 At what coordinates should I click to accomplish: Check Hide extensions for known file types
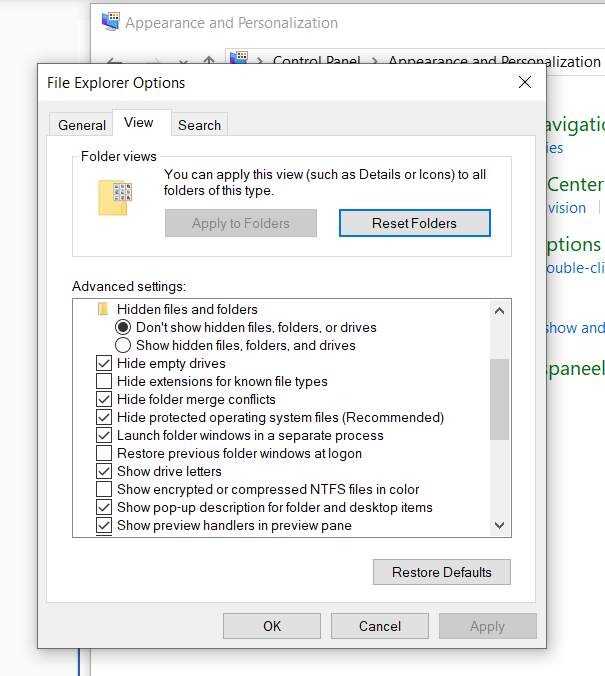click(104, 382)
